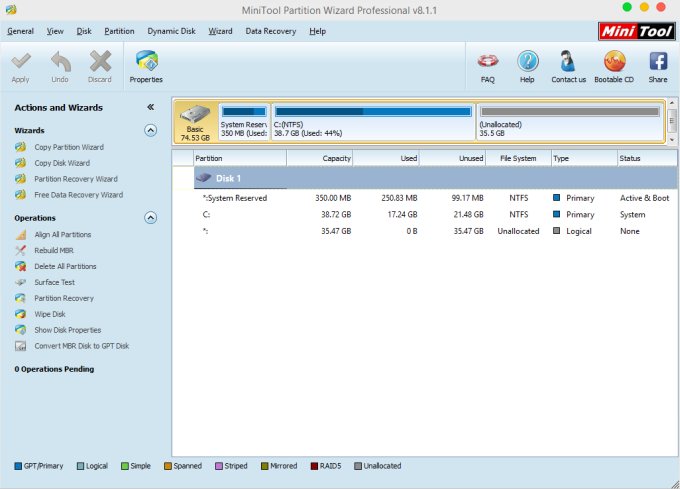Sort by the Type column header

pyautogui.click(x=584, y=158)
